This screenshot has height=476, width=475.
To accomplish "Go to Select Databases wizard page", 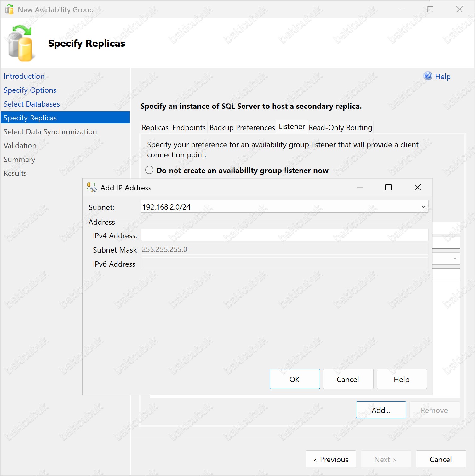I will [x=31, y=104].
